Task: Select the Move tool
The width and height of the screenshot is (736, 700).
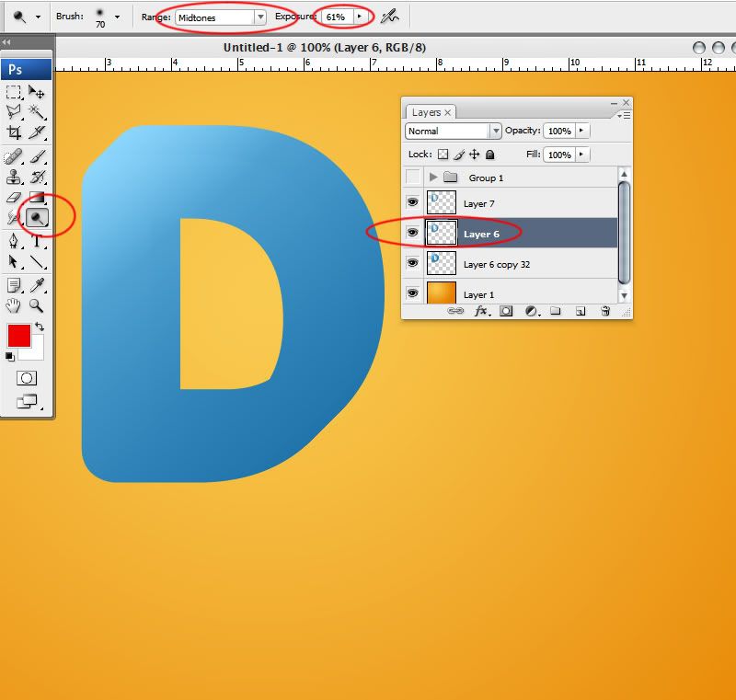Action: (x=37, y=92)
